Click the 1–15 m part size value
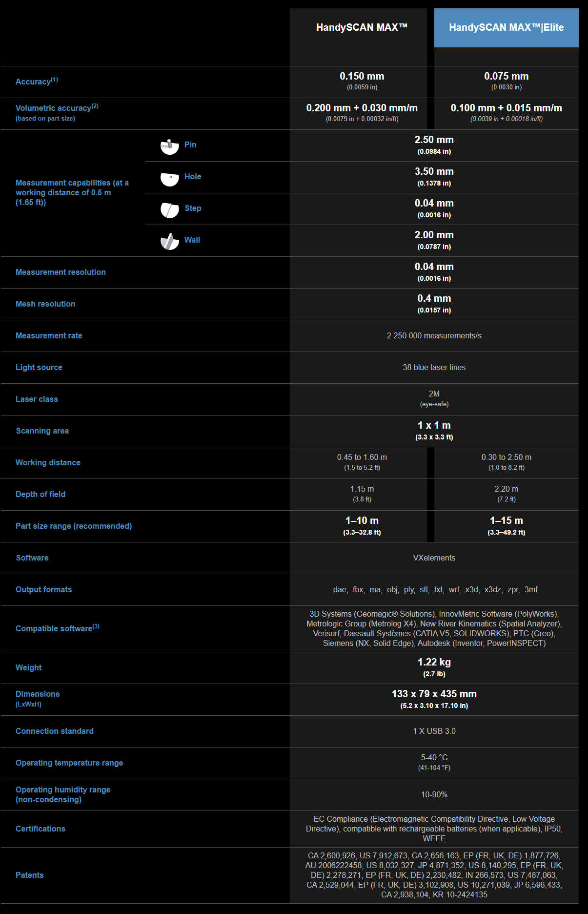The height and width of the screenshot is (914, 588). coord(506,521)
